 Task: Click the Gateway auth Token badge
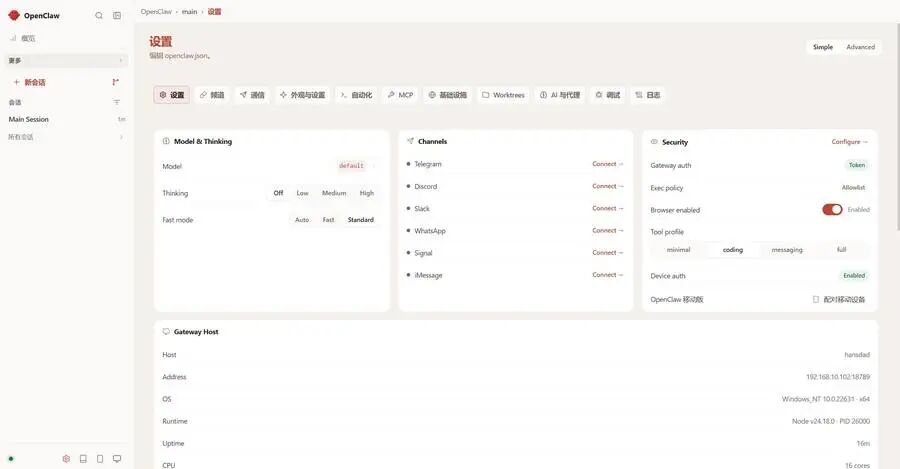coord(857,165)
